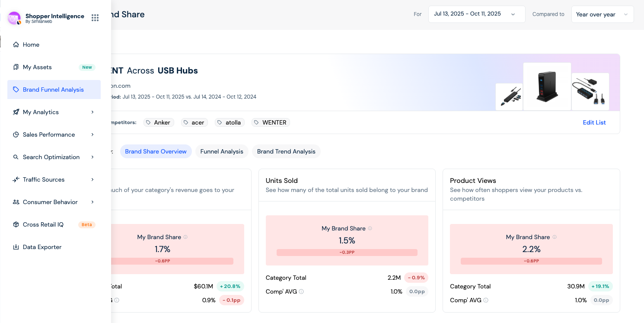Click the +19.1% Product Views change badge

pos(600,286)
